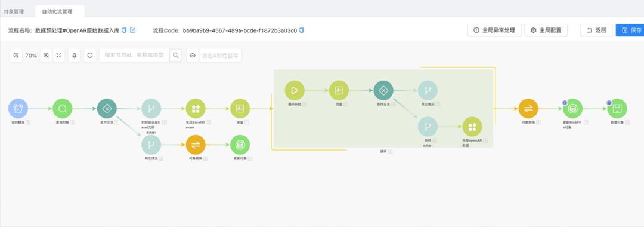Click the 新增对象 save disk node
Viewport: 644px width, 227px height.
(x=617, y=109)
